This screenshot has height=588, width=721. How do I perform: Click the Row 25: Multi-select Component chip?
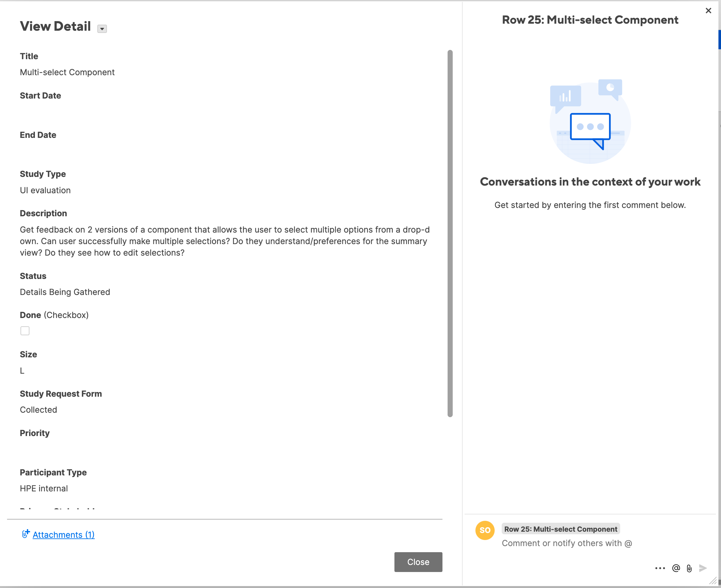pyautogui.click(x=560, y=529)
